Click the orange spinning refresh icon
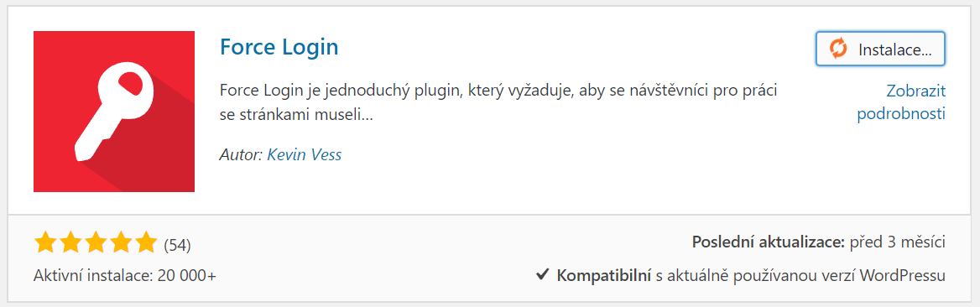Viewport: 980px width, 307px height. 838,49
